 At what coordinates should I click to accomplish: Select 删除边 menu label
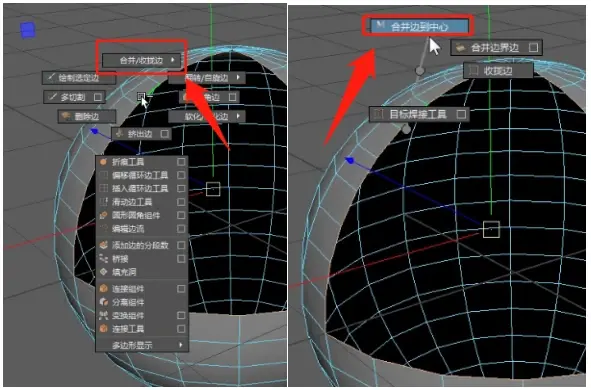click(x=86, y=116)
